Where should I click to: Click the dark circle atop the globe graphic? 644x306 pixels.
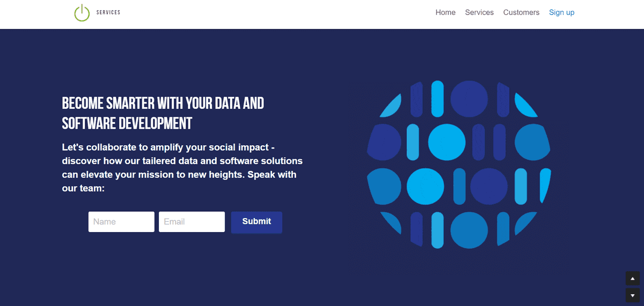point(469,99)
